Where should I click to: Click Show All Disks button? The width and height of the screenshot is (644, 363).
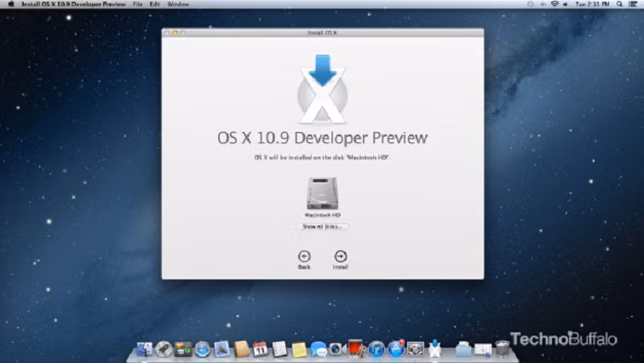coord(322,227)
